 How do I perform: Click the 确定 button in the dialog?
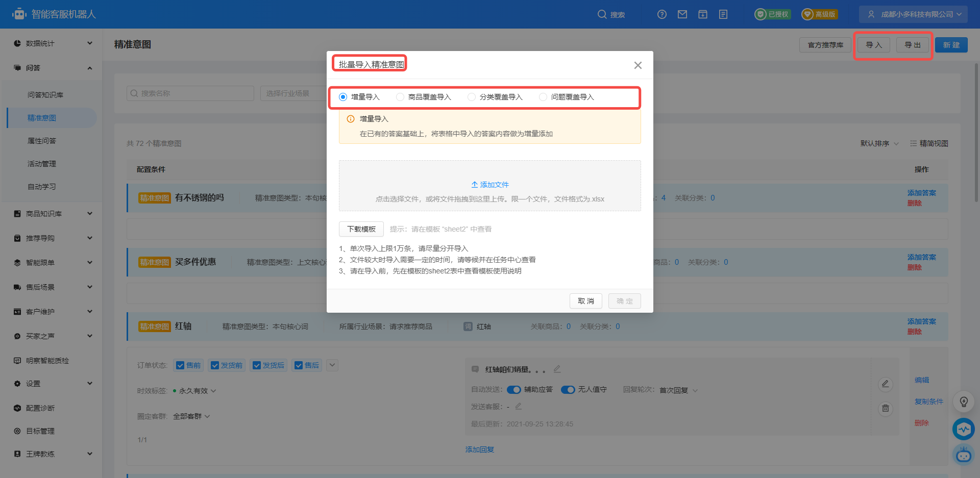[625, 301]
